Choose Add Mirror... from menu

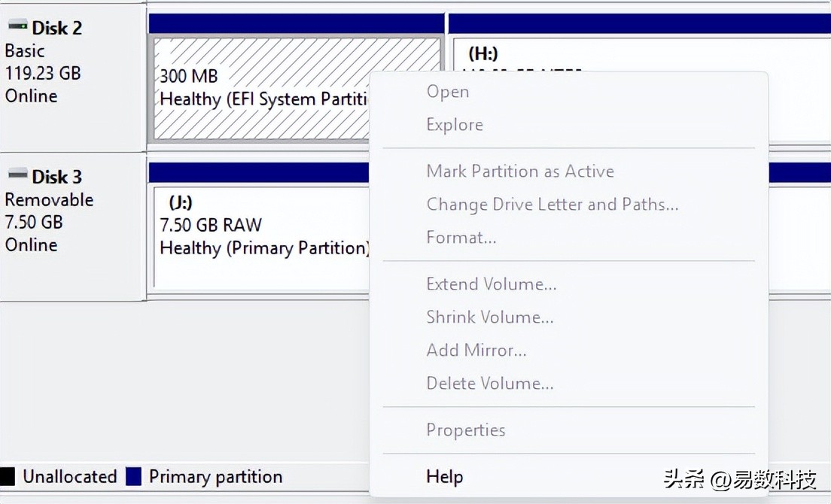pyautogui.click(x=476, y=350)
